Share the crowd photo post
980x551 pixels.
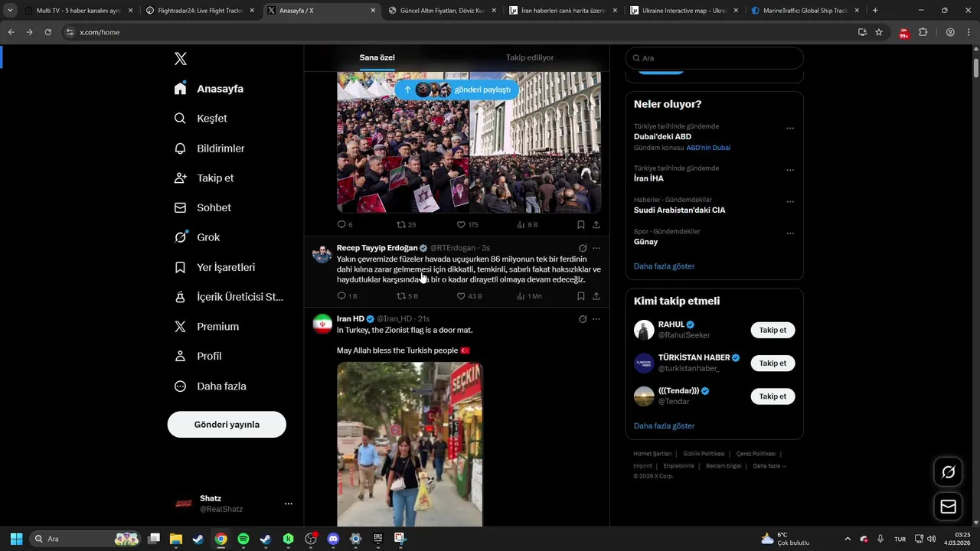pyautogui.click(x=596, y=225)
